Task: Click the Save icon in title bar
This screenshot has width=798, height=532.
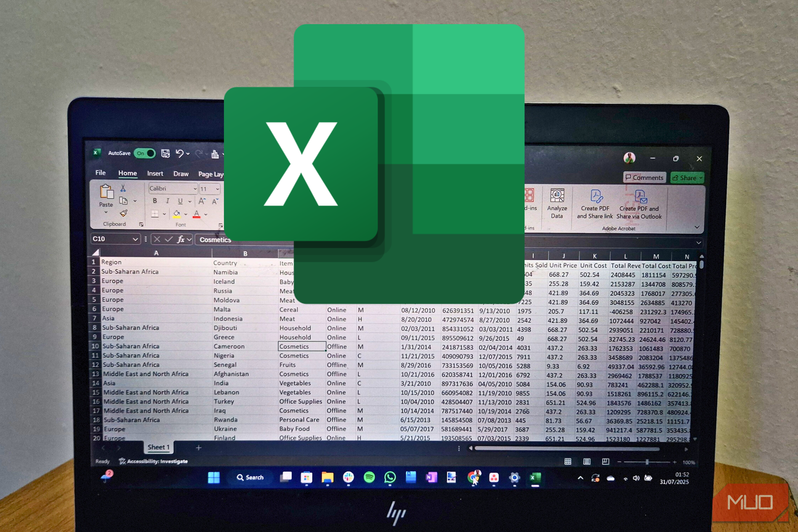Action: (166, 154)
